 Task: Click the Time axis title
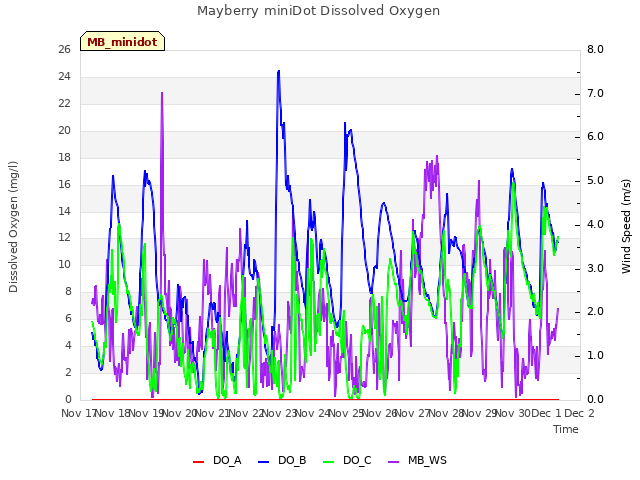click(x=566, y=429)
